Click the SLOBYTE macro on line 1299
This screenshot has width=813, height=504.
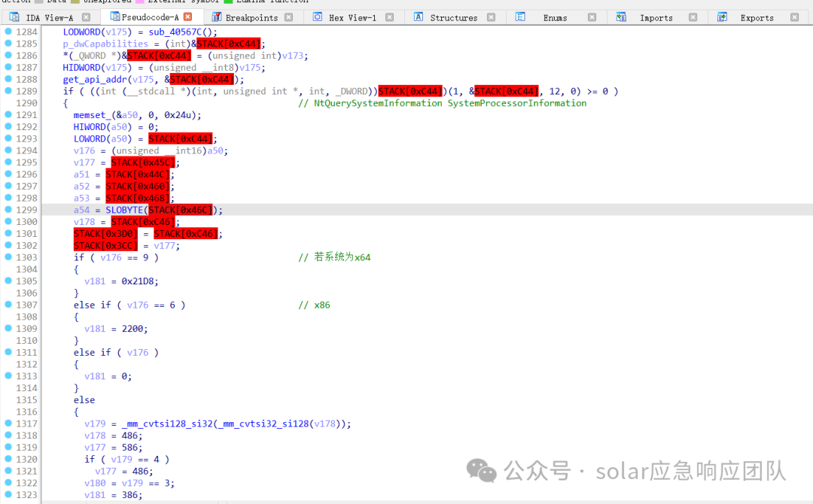[124, 211]
